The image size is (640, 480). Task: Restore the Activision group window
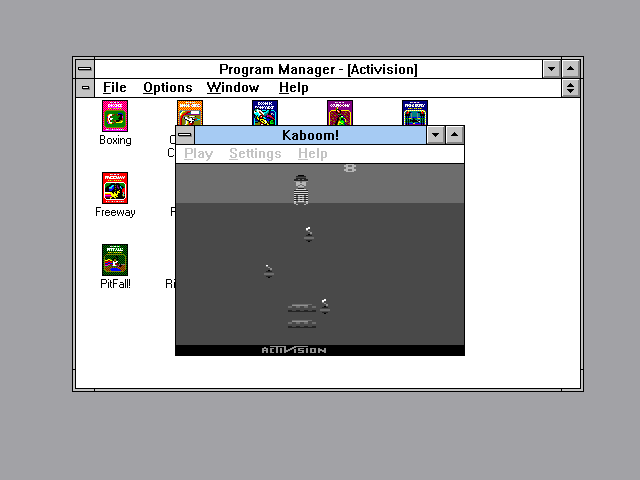point(571,87)
